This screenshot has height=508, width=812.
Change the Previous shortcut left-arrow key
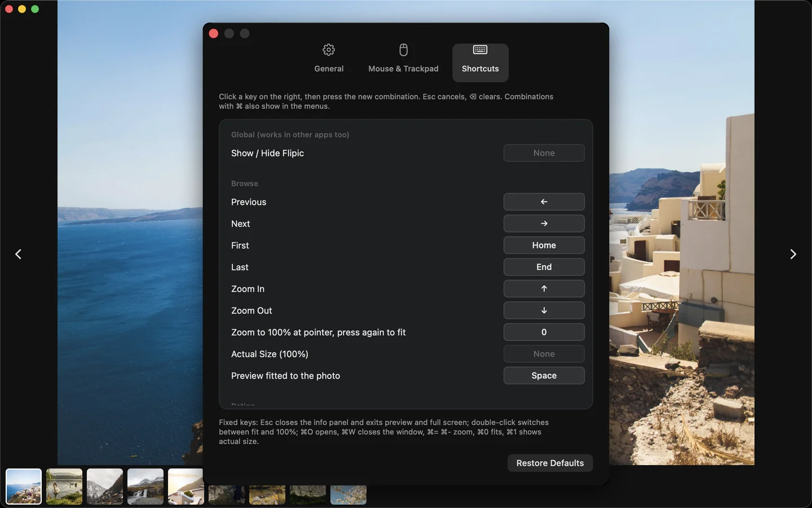(544, 202)
